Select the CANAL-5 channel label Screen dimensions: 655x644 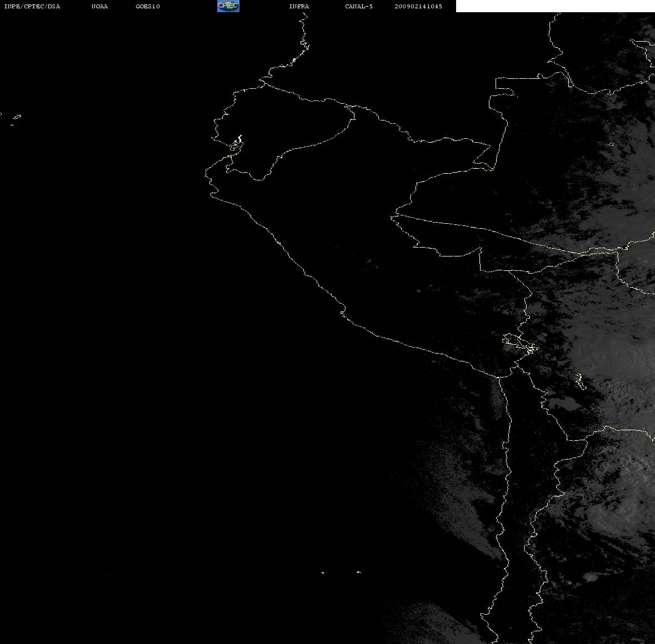pos(359,6)
